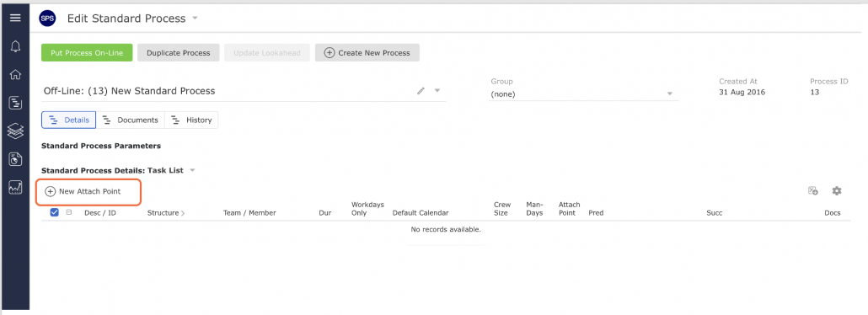This screenshot has height=315, width=868.
Task: Open the hamburger menu in the sidebar
Action: point(15,18)
